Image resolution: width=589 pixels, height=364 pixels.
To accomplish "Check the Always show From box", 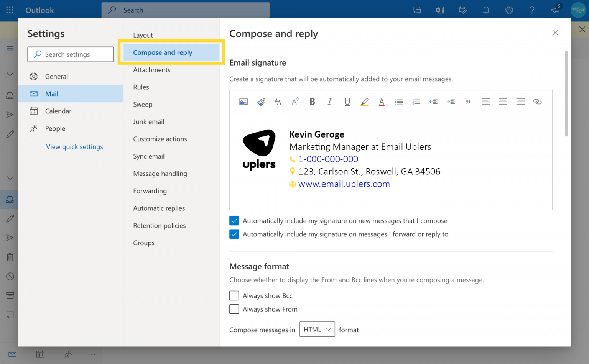I will [234, 309].
